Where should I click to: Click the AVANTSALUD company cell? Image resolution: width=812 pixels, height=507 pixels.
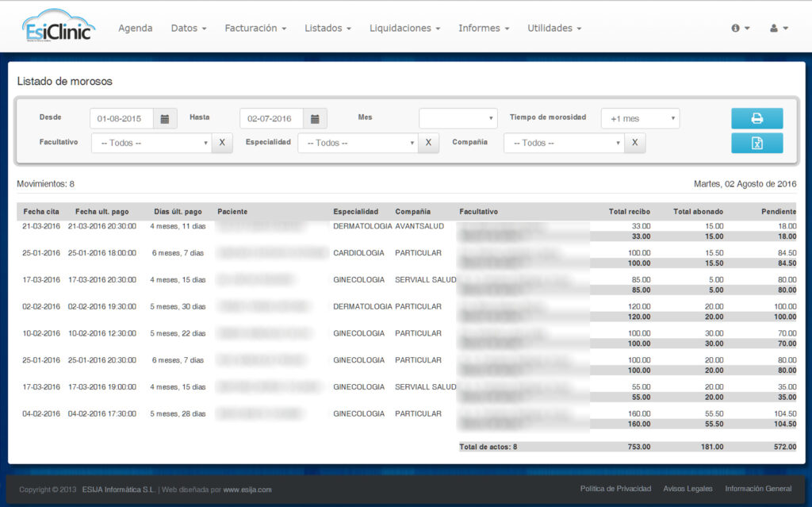[x=419, y=226]
